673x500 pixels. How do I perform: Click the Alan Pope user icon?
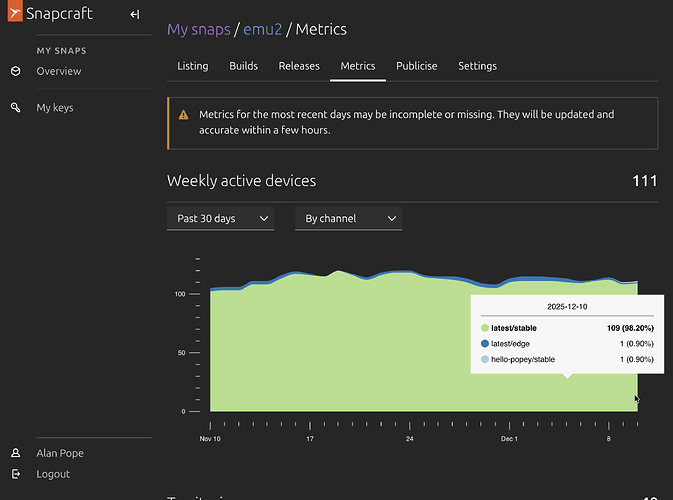coord(15,453)
